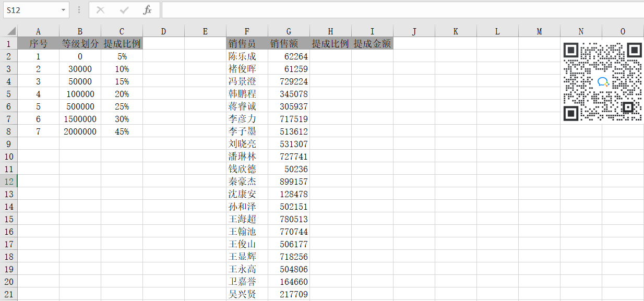644x301 pixels.
Task: Click into the formula bar input area
Action: [x=402, y=10]
